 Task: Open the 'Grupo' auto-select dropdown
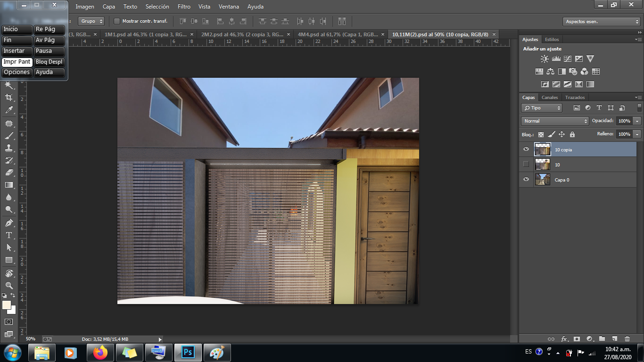[91, 21]
